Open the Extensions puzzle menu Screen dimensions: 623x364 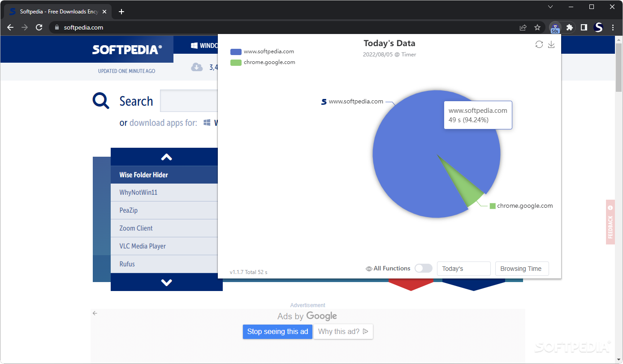click(570, 27)
